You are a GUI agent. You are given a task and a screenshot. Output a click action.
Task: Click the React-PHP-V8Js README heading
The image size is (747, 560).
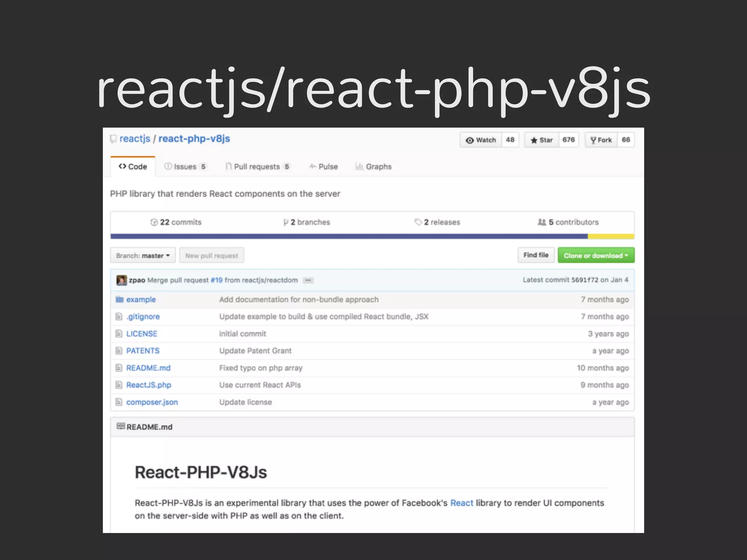pyautogui.click(x=201, y=472)
